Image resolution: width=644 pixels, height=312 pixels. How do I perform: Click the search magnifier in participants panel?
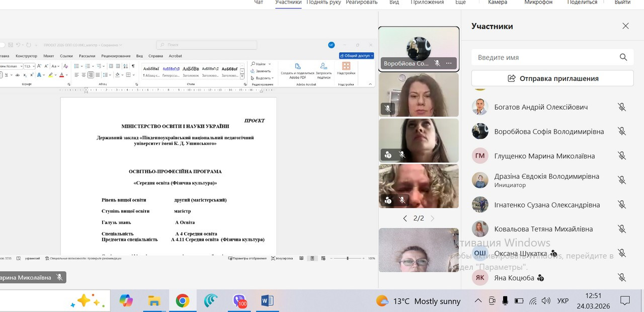pos(623,57)
